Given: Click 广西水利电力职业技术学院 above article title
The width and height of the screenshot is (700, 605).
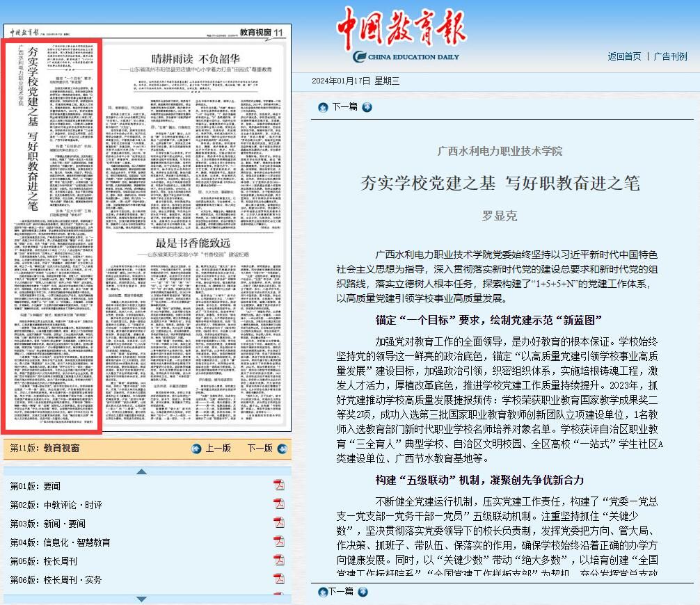Looking at the screenshot, I should coord(500,151).
